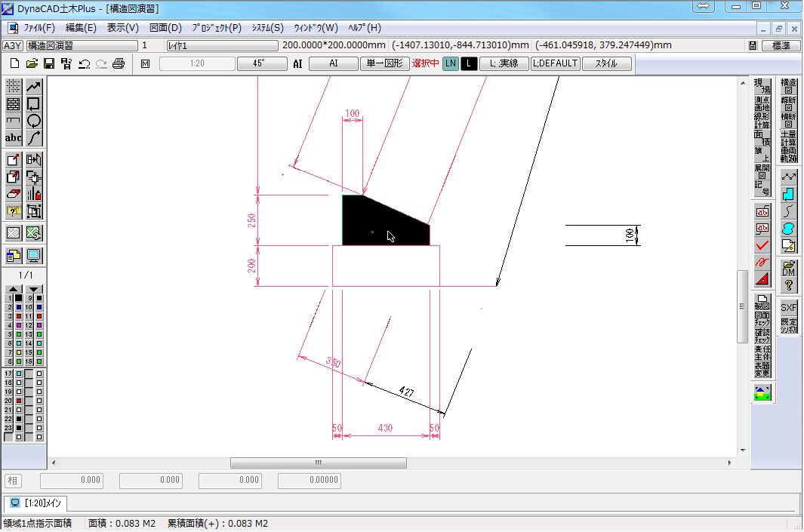
Task: Click the layer page up arrow
Action: click(x=14, y=289)
